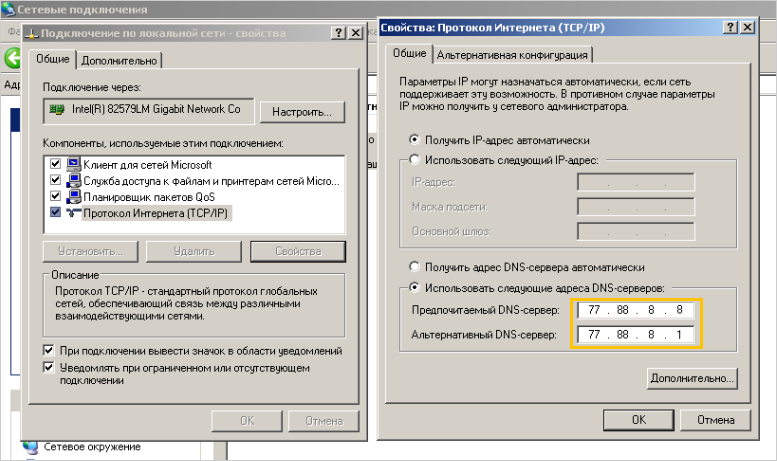Click the Альтернативный DNS-сервер address field
Image resolution: width=777 pixels, height=461 pixels.
635,334
